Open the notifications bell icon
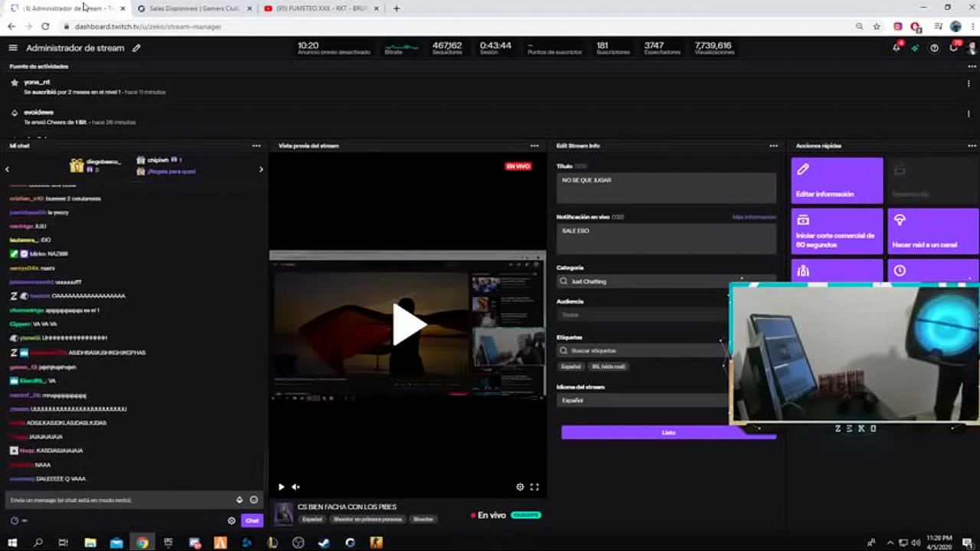 [x=896, y=47]
